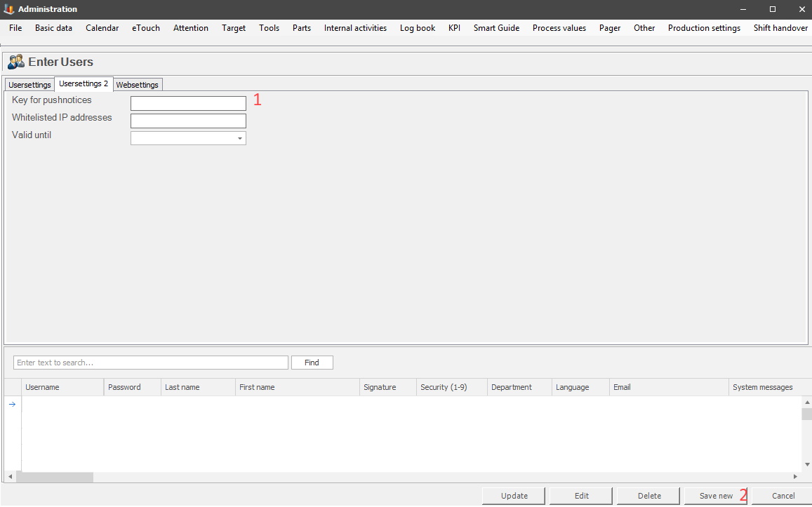Screen dimensions: 812x507
Task: Click the Find button
Action: [312, 363]
